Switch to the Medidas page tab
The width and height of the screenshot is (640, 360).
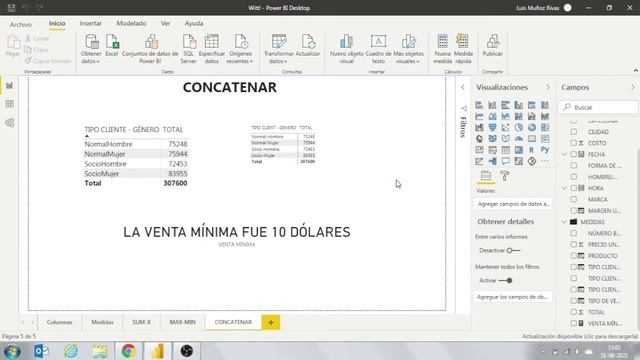tap(102, 322)
